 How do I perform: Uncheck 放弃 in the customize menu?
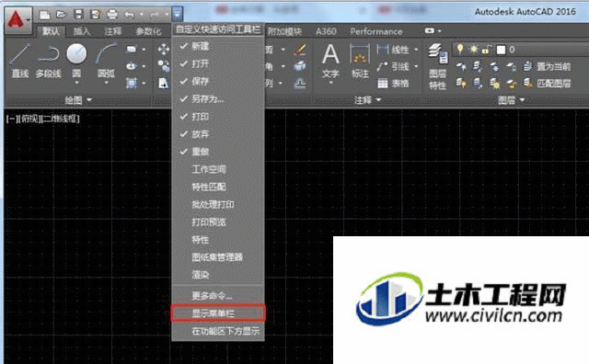[x=218, y=134]
